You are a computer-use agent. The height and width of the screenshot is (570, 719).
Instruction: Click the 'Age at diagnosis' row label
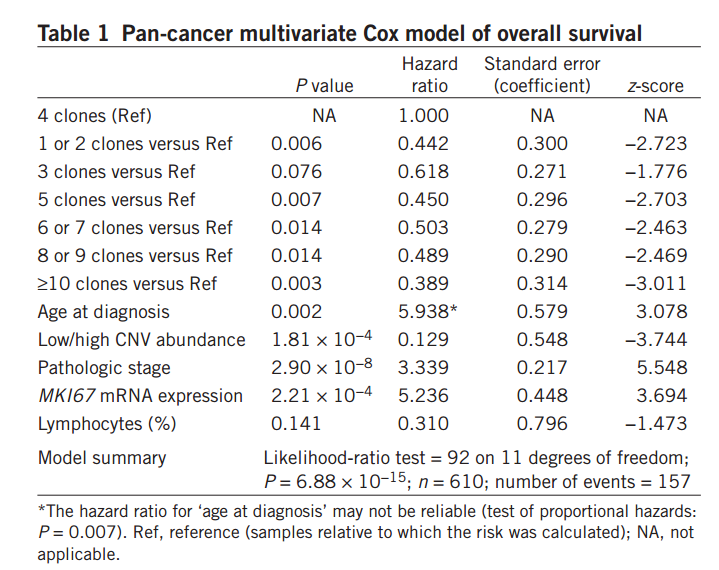pos(104,311)
